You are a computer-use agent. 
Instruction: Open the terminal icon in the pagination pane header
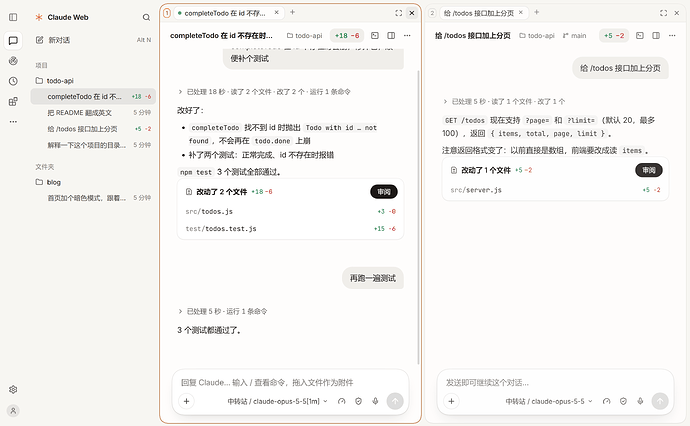click(640, 36)
